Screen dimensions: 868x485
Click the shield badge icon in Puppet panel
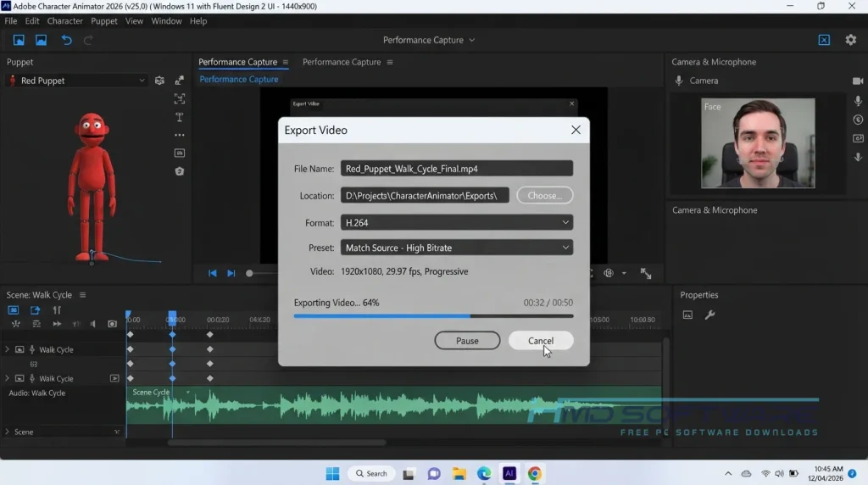pyautogui.click(x=180, y=171)
